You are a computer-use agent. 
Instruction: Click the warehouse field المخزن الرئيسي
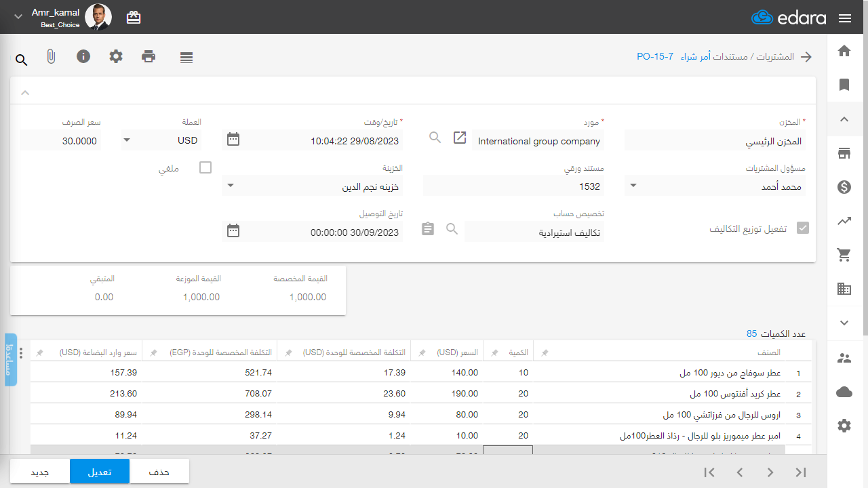(x=715, y=141)
